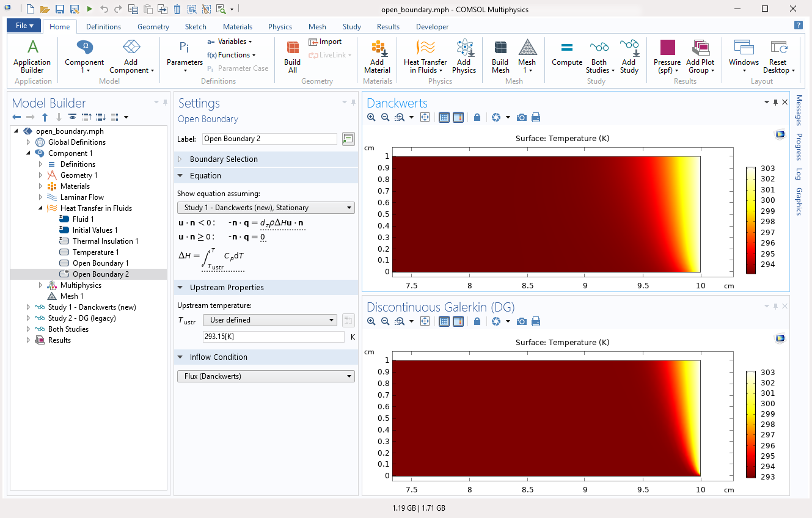
Task: Click the Add Physics icon
Action: [464, 54]
